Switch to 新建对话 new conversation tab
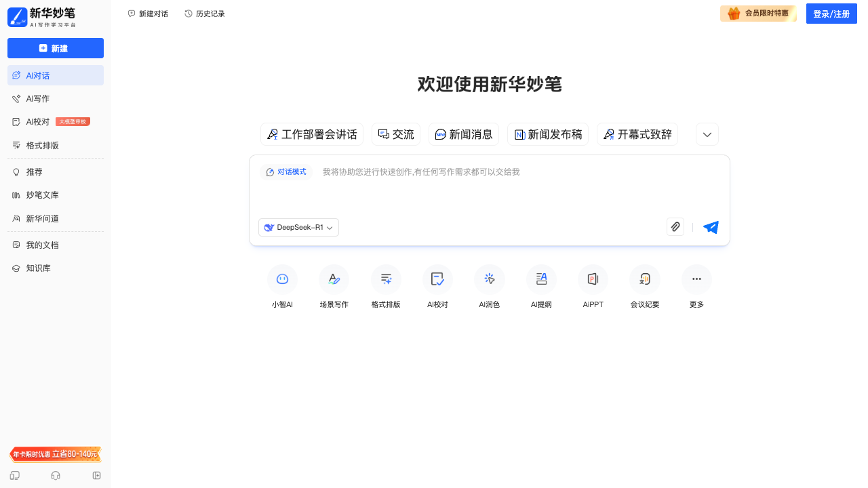 pyautogui.click(x=148, y=13)
